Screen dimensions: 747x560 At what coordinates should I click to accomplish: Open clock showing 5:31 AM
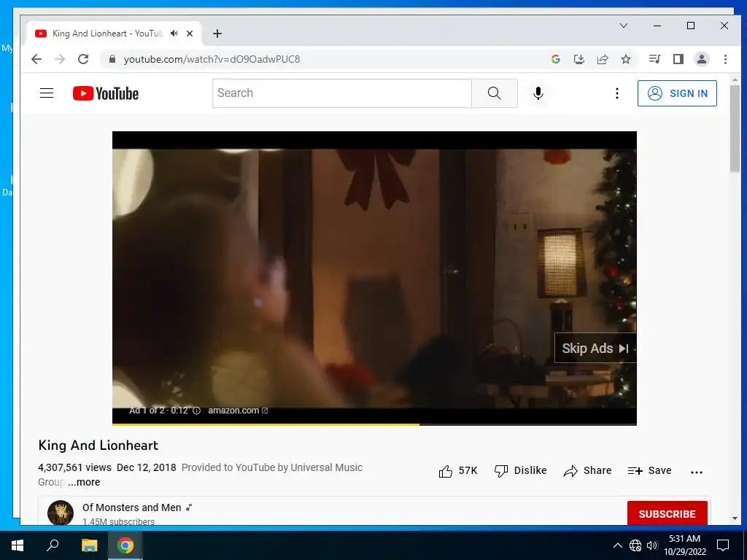684,545
